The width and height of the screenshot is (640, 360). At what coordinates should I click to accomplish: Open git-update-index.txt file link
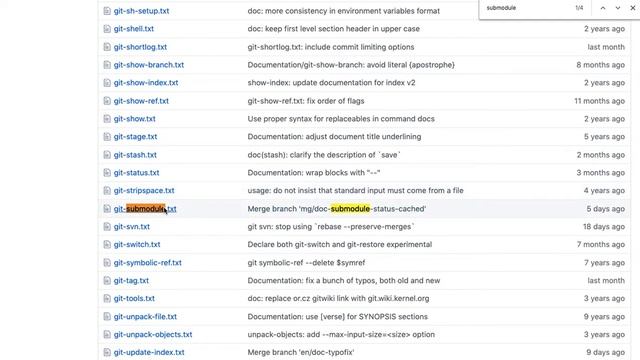[149, 352]
